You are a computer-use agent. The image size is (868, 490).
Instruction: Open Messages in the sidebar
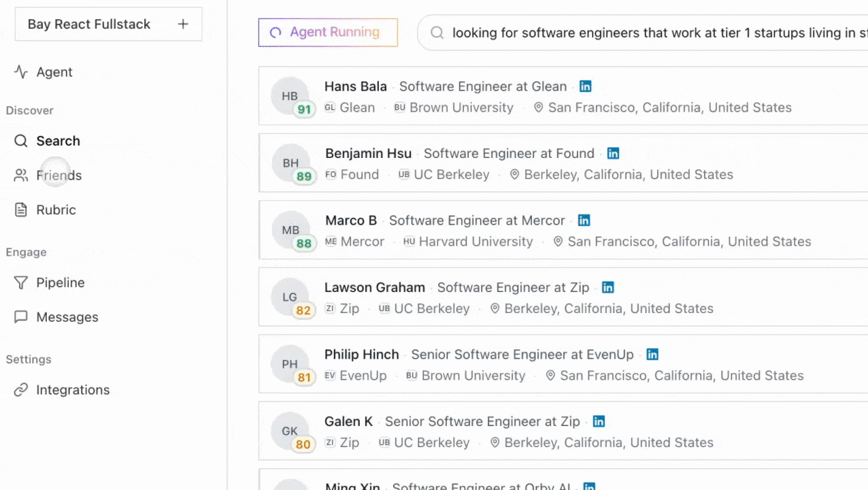tap(67, 318)
